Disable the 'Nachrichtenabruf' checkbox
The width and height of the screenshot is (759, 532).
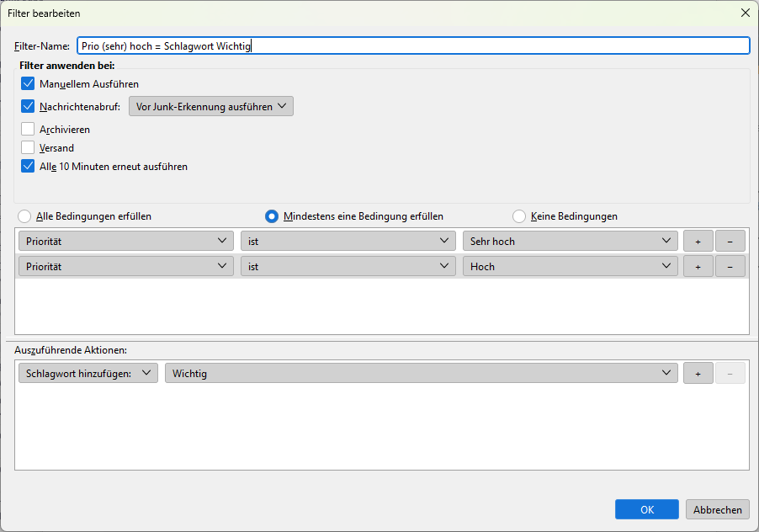28,107
